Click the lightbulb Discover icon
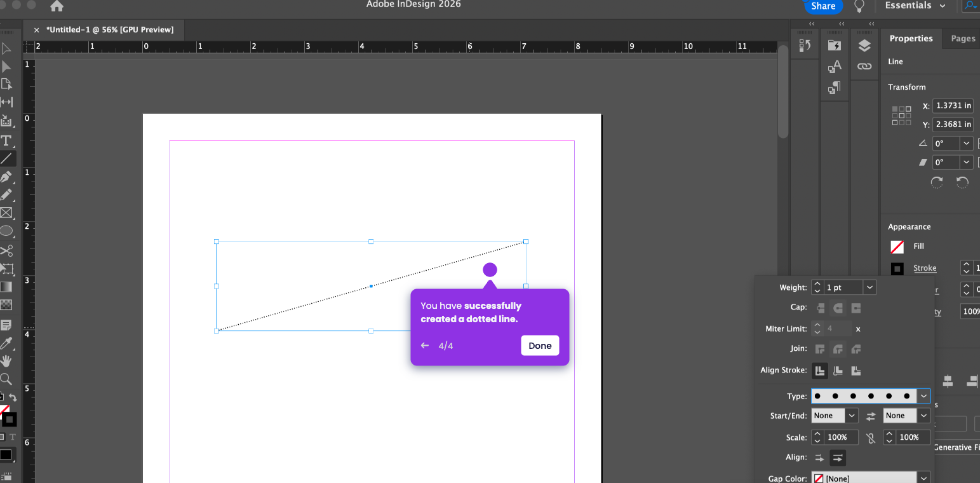 coord(859,6)
